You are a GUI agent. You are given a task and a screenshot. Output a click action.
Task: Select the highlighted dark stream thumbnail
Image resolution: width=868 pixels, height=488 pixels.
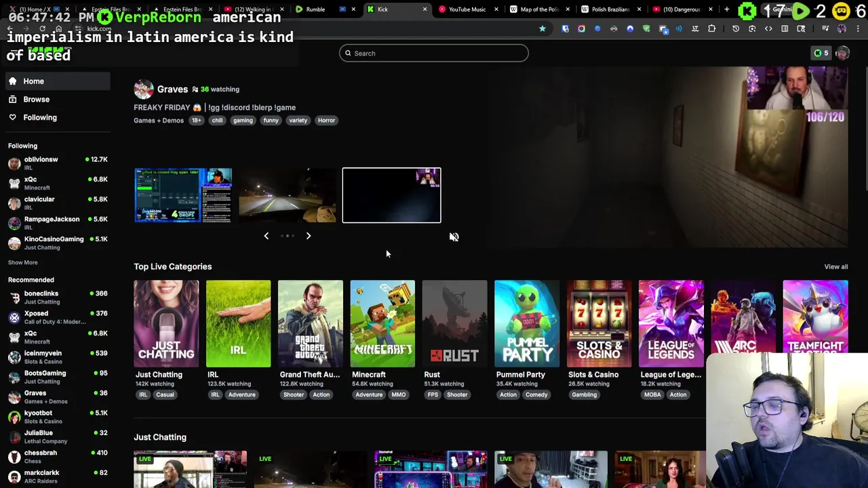(391, 195)
